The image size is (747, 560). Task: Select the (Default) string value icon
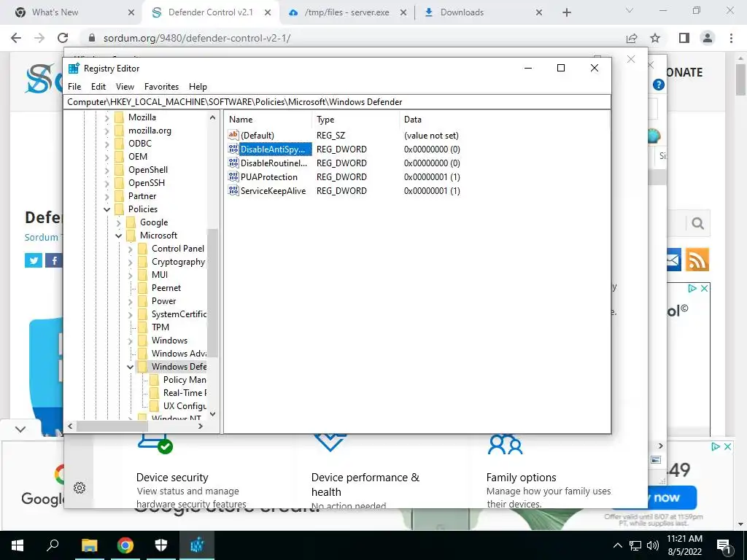point(233,135)
